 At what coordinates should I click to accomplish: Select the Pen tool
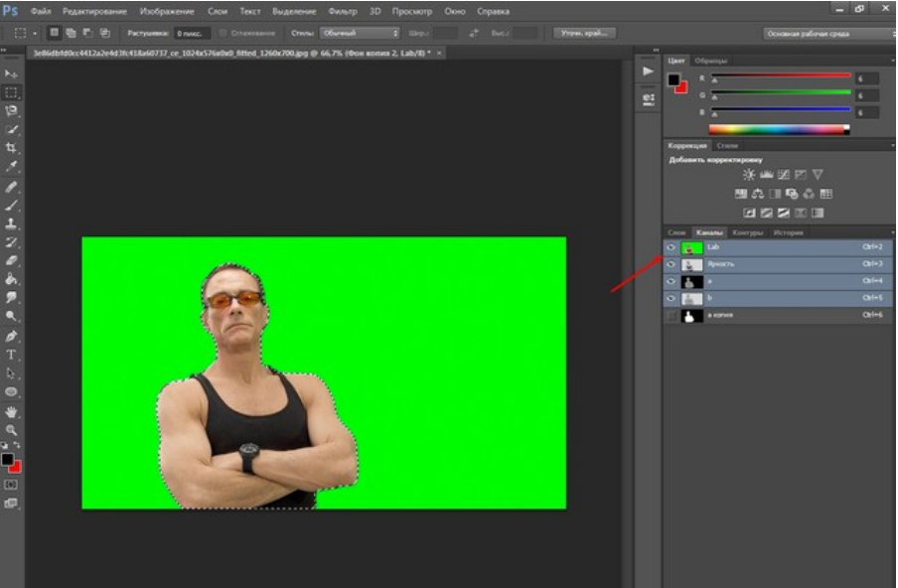pos(12,336)
